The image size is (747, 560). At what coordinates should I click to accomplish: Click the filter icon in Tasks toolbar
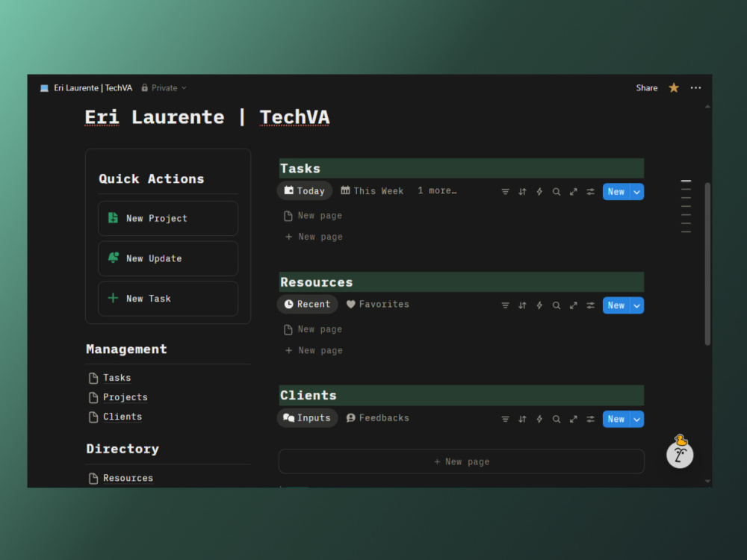click(505, 191)
